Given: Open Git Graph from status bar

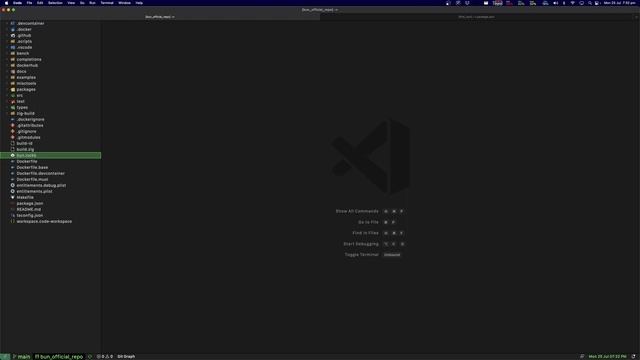Looking at the screenshot, I should pyautogui.click(x=126, y=357).
